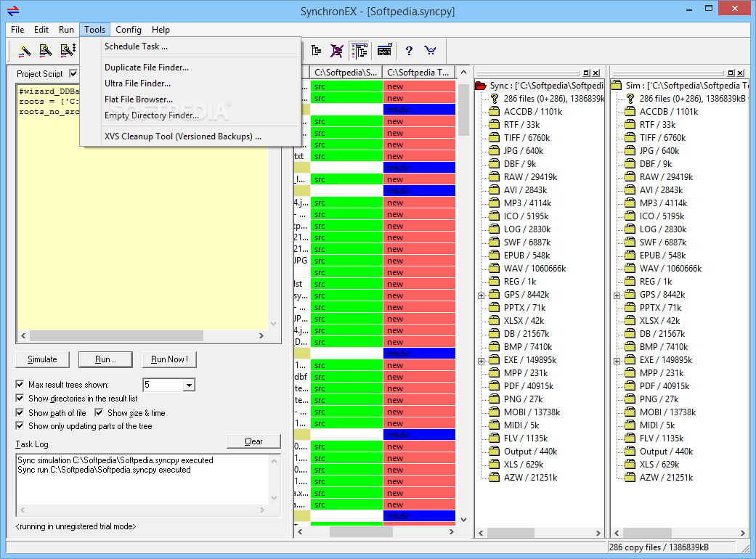Choose Schedule Task from Tools menu

coord(190,46)
